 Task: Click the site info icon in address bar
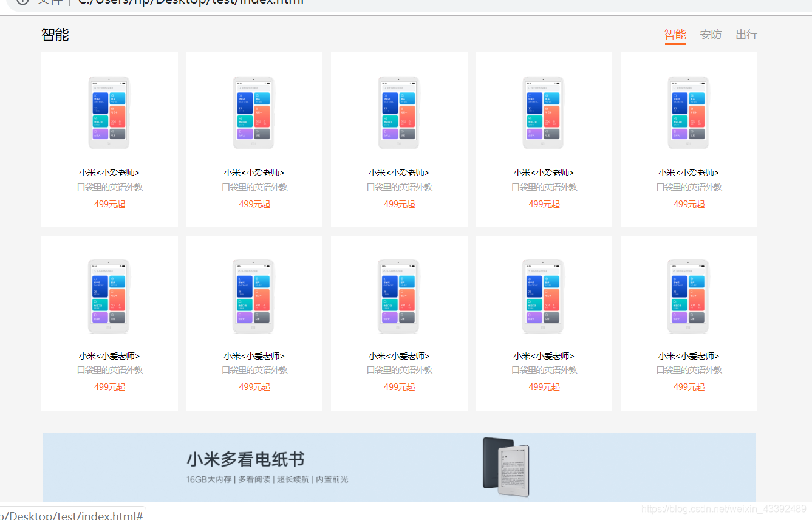point(22,2)
